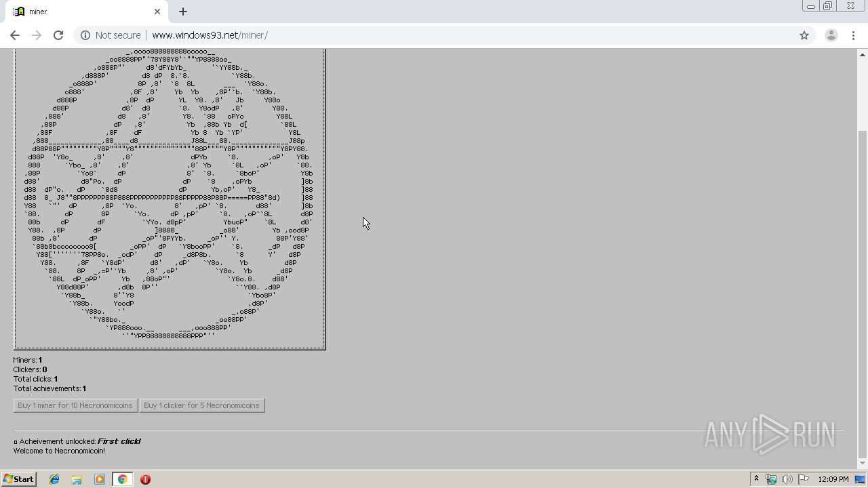
Task: Bookmark this page with the star
Action: (x=804, y=35)
